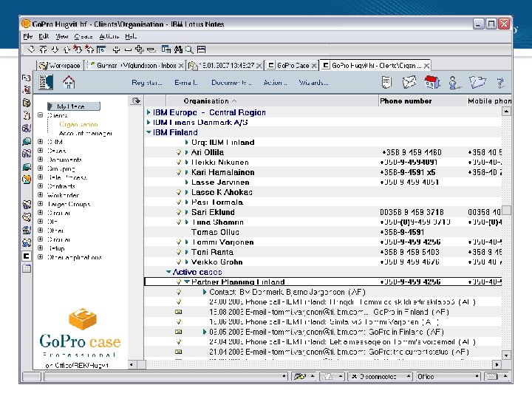The width and height of the screenshot is (532, 399).
Task: Expand the Cases item in navigation tree
Action: (x=41, y=151)
